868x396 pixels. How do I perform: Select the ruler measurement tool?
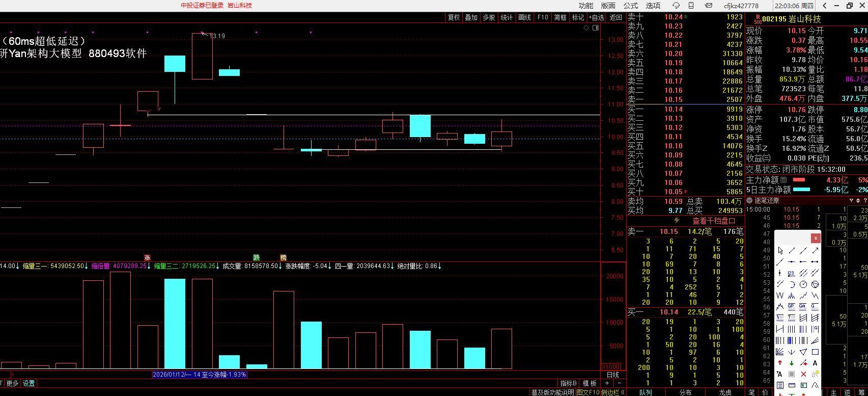click(792, 385)
